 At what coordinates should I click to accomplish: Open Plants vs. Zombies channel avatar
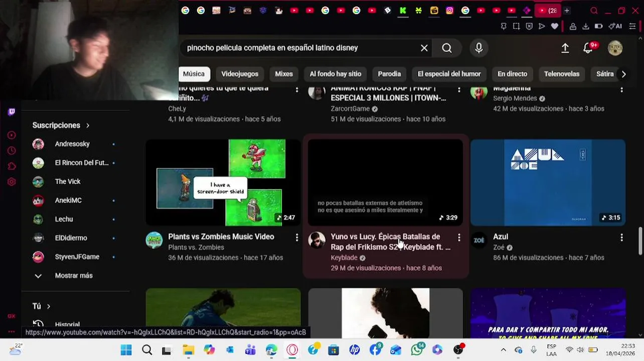coord(154,240)
